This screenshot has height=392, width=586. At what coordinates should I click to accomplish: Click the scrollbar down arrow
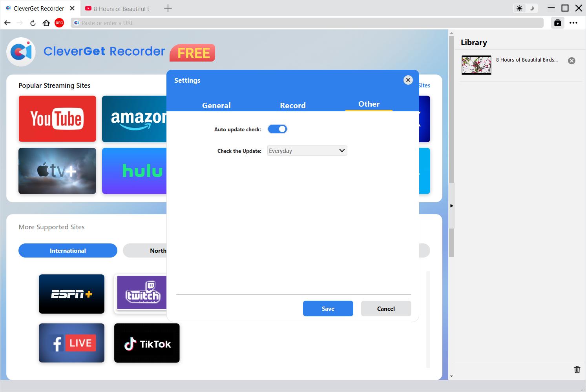coord(451,376)
